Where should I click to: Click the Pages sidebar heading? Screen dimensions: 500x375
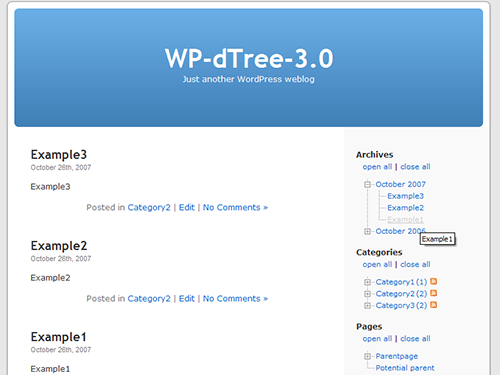coord(369,327)
